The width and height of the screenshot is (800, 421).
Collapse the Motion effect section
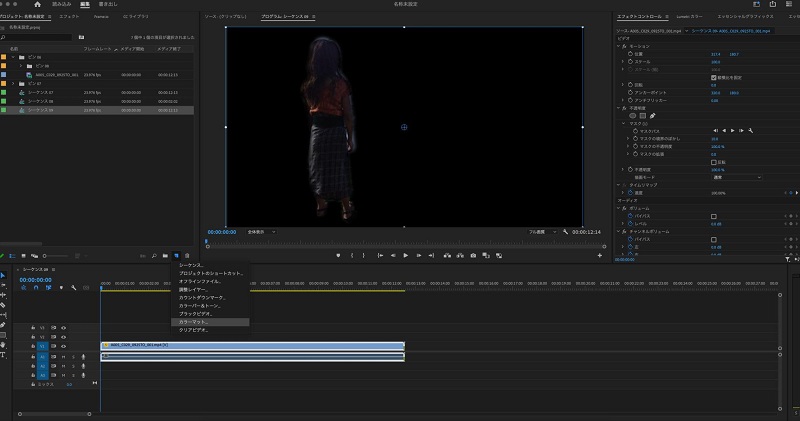tap(619, 46)
